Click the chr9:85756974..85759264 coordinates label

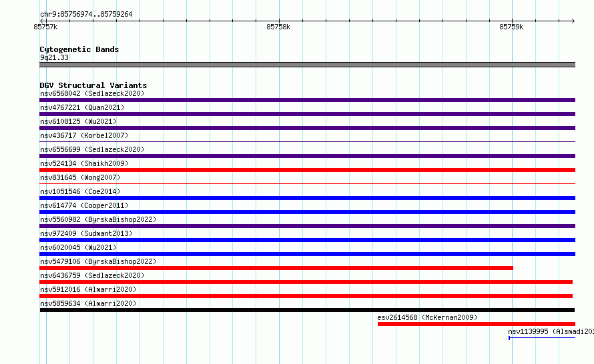coord(86,14)
